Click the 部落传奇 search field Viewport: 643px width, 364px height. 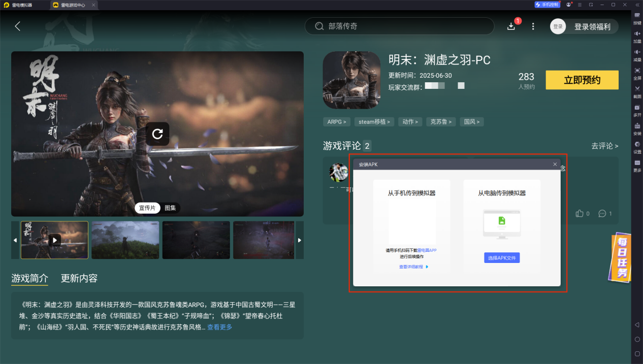(399, 26)
